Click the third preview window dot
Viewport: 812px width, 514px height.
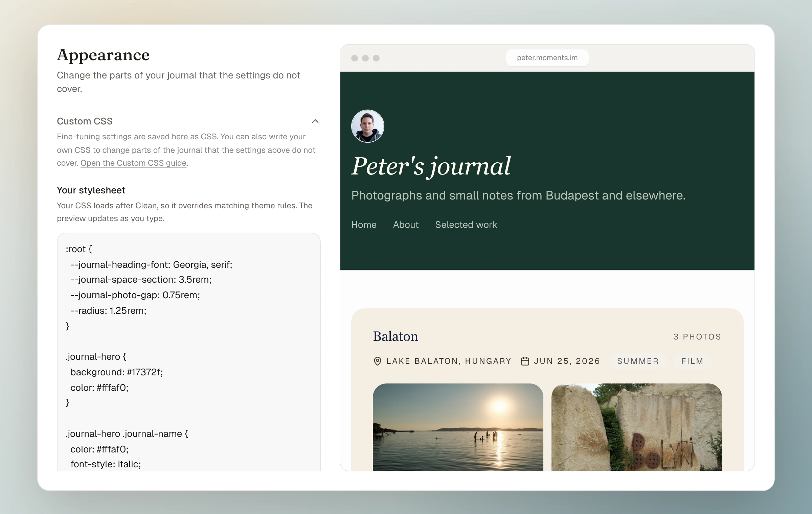[376, 58]
